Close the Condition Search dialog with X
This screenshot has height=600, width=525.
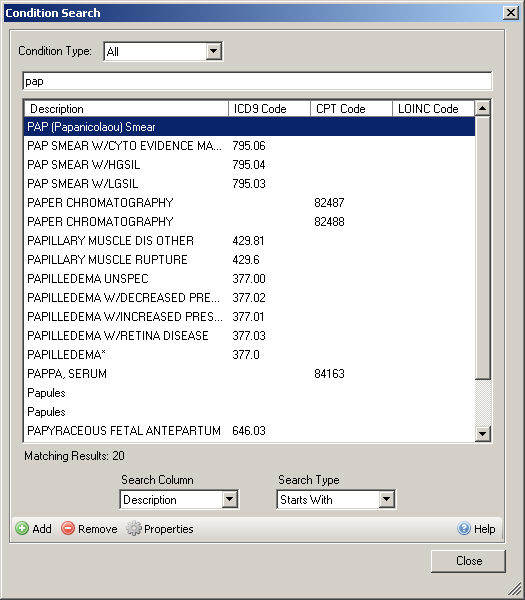point(511,13)
